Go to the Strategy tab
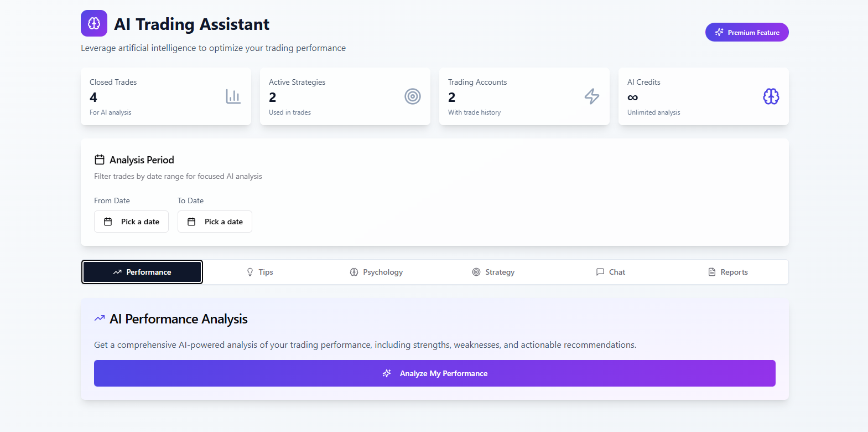Image resolution: width=868 pixels, height=432 pixels. point(493,272)
